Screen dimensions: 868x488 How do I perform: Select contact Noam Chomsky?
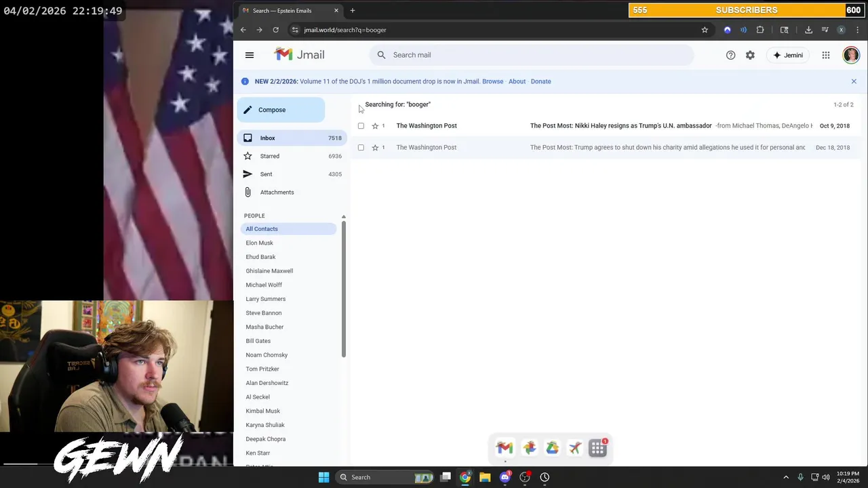click(267, 355)
